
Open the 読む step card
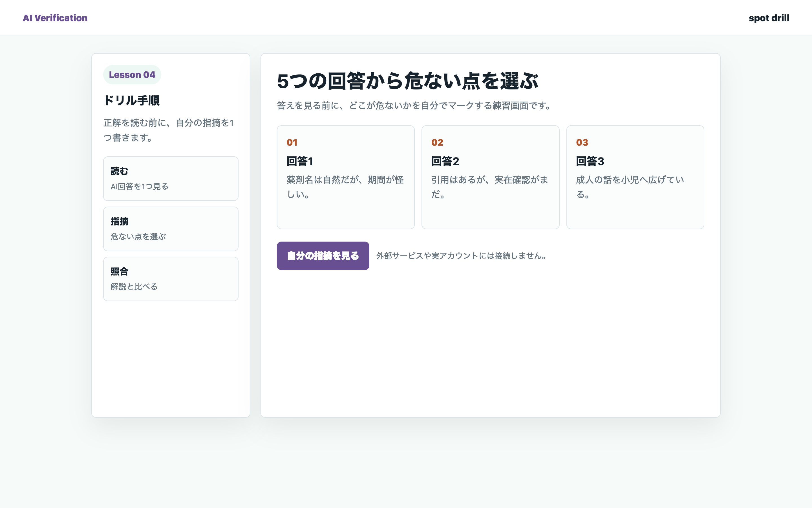point(171,178)
